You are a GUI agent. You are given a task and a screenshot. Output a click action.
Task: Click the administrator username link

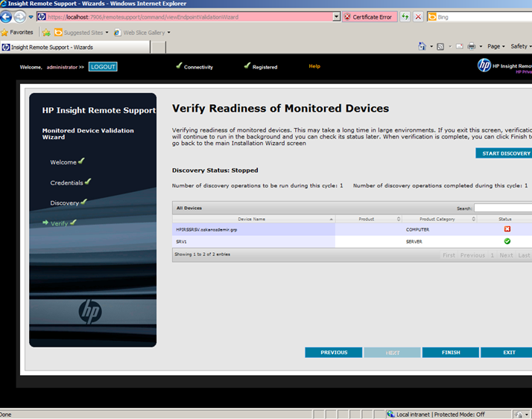click(x=62, y=67)
